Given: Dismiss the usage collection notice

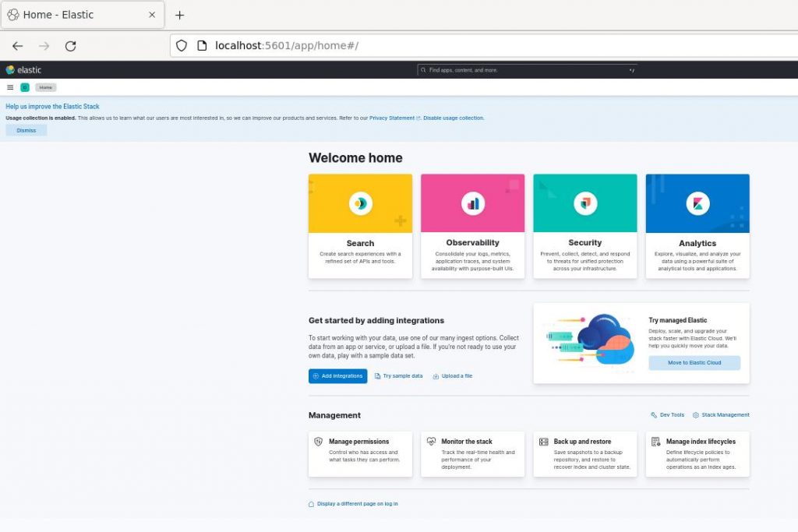Looking at the screenshot, I should [x=26, y=131].
